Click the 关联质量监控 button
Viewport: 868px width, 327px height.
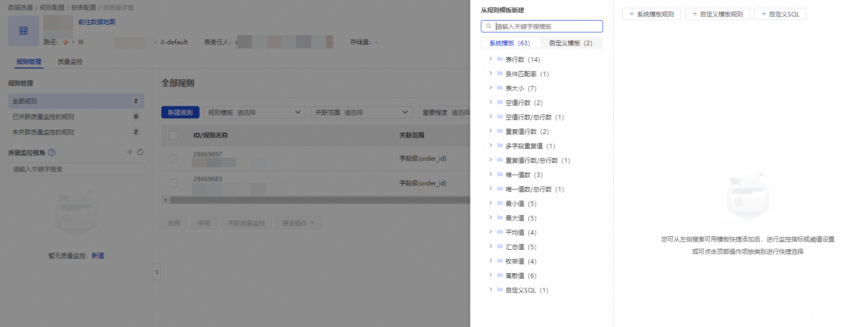coord(246,223)
